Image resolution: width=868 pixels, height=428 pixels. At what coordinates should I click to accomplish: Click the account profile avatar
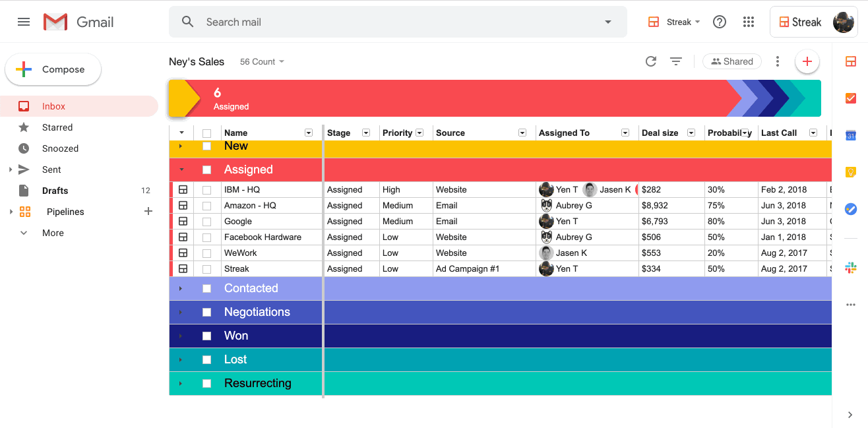[844, 22]
